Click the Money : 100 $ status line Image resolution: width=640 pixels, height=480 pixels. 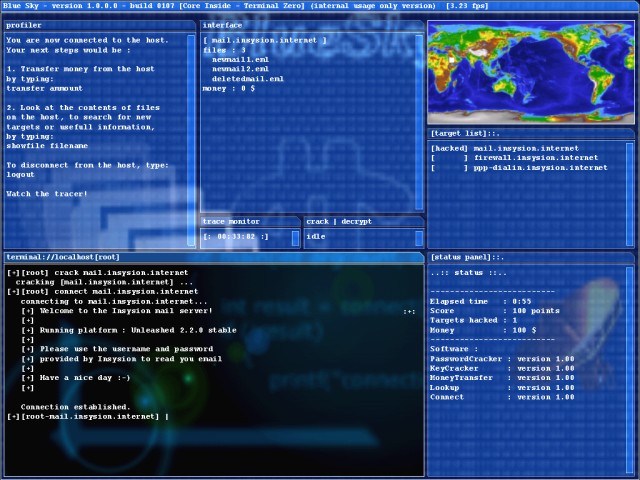[x=483, y=330]
